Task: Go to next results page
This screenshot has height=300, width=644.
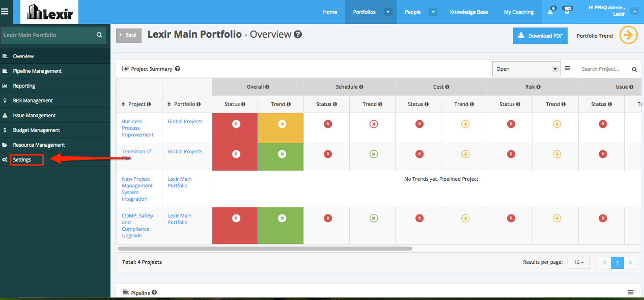Action: [x=630, y=262]
